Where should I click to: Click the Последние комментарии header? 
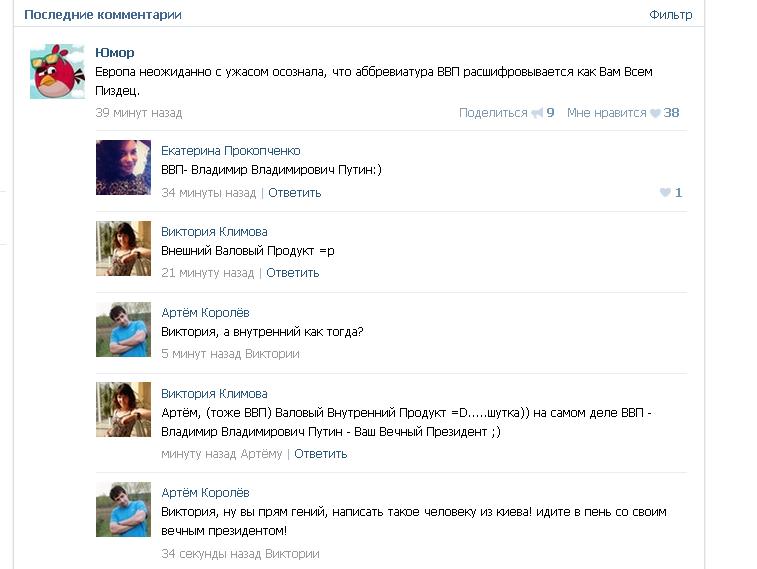click(x=103, y=14)
